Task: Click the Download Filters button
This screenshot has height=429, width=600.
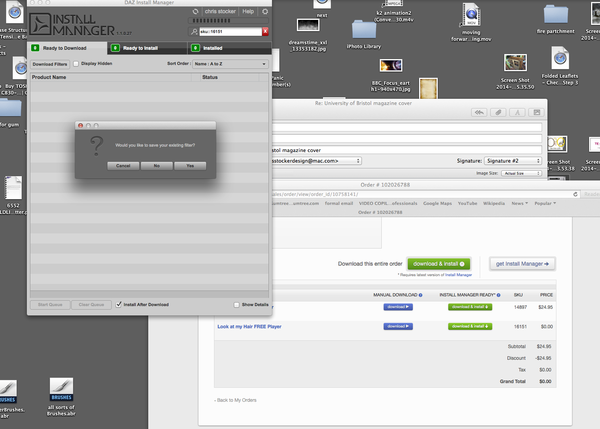Action: (x=50, y=64)
